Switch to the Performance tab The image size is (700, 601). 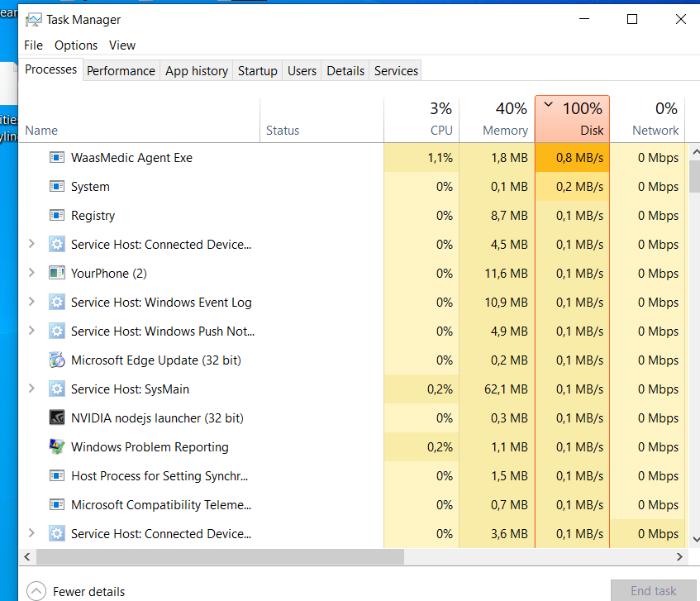point(121,71)
